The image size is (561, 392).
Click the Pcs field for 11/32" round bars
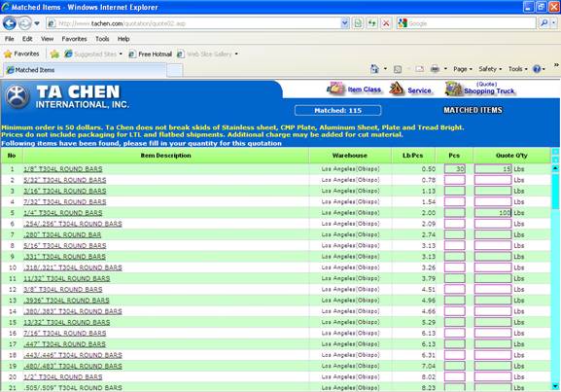[x=455, y=278]
